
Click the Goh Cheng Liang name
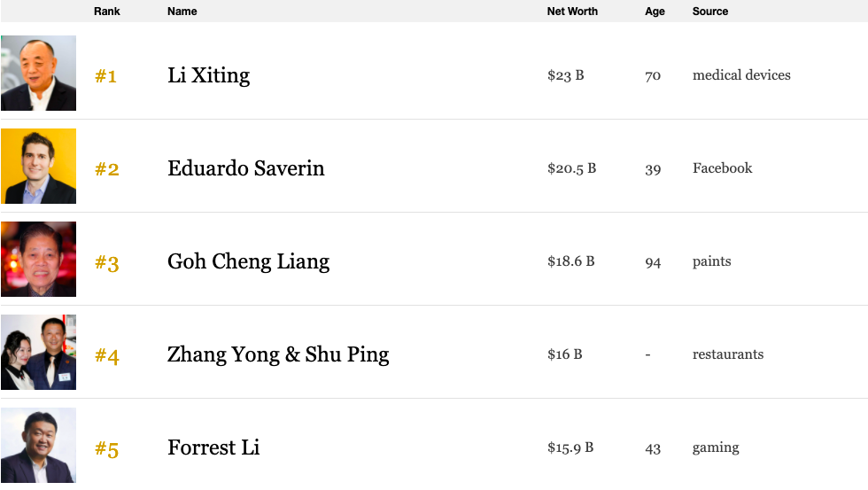tap(248, 261)
